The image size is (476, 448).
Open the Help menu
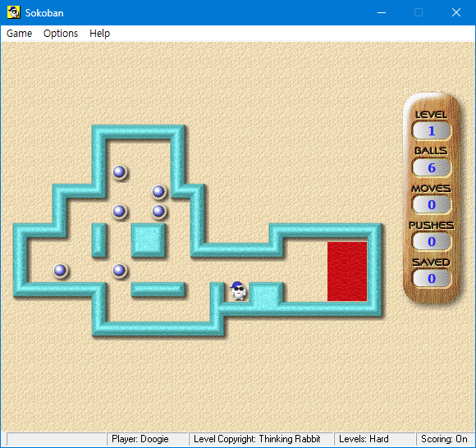coord(99,34)
